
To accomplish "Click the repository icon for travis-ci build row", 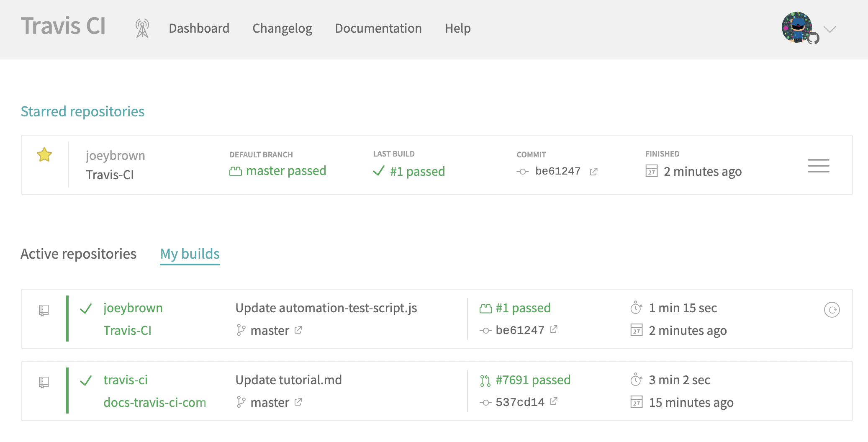I will (44, 382).
